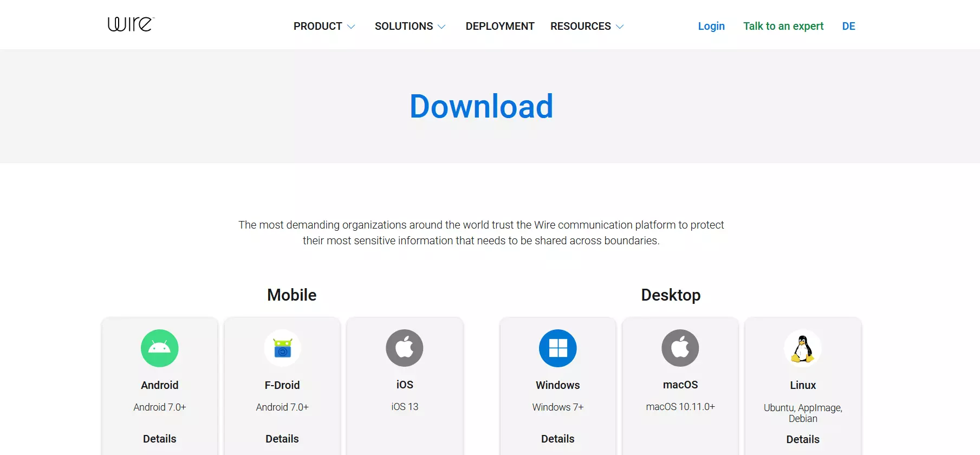Click the Windows card title
980x455 pixels.
558,385
